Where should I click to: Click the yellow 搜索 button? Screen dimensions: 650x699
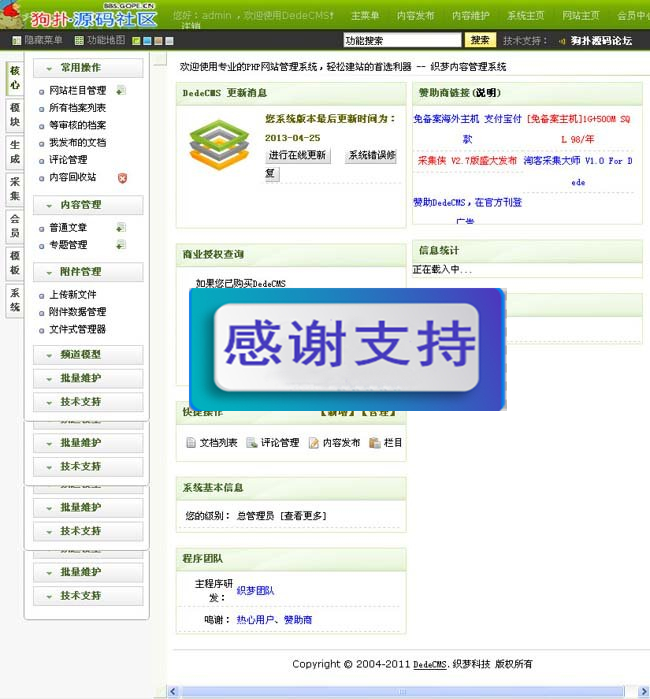[480, 40]
